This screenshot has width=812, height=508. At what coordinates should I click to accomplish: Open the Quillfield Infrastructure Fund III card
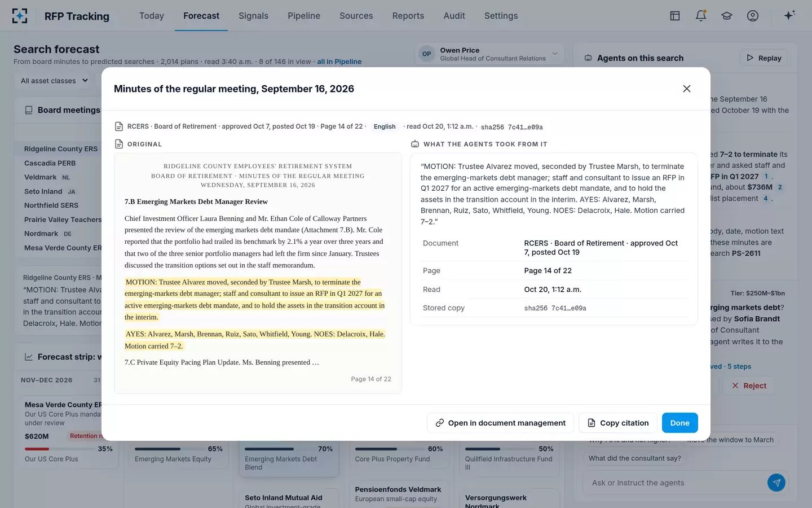pyautogui.click(x=509, y=459)
